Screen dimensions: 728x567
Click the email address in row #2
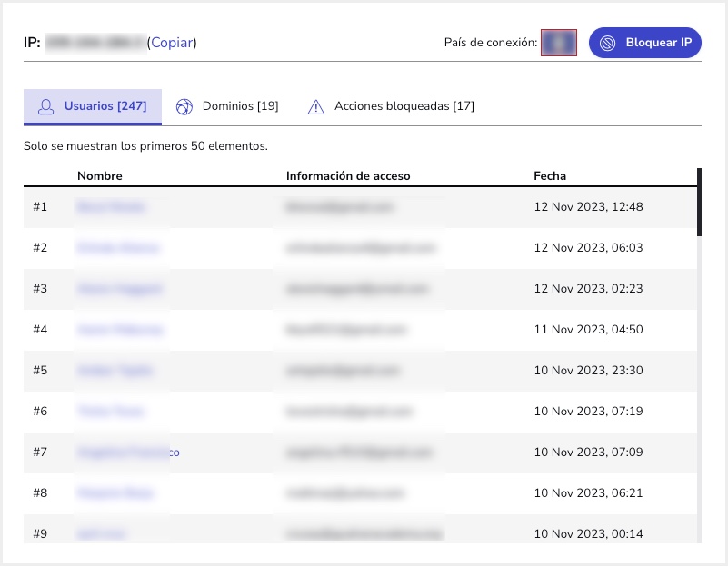coord(361,248)
